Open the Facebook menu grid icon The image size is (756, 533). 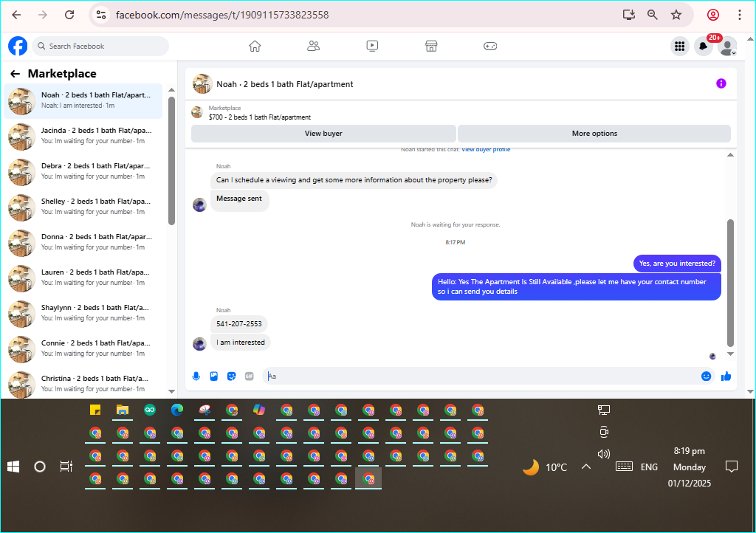680,47
